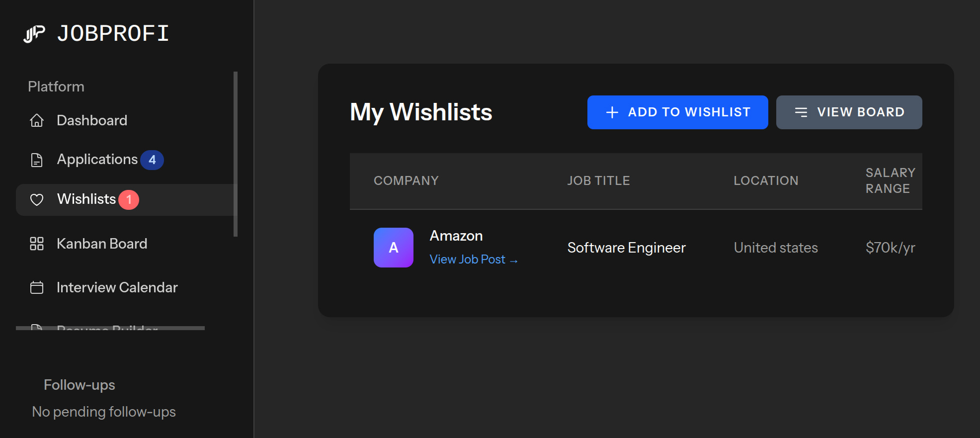980x438 pixels.
Task: Click the Add to Wishlist button
Action: click(x=677, y=112)
